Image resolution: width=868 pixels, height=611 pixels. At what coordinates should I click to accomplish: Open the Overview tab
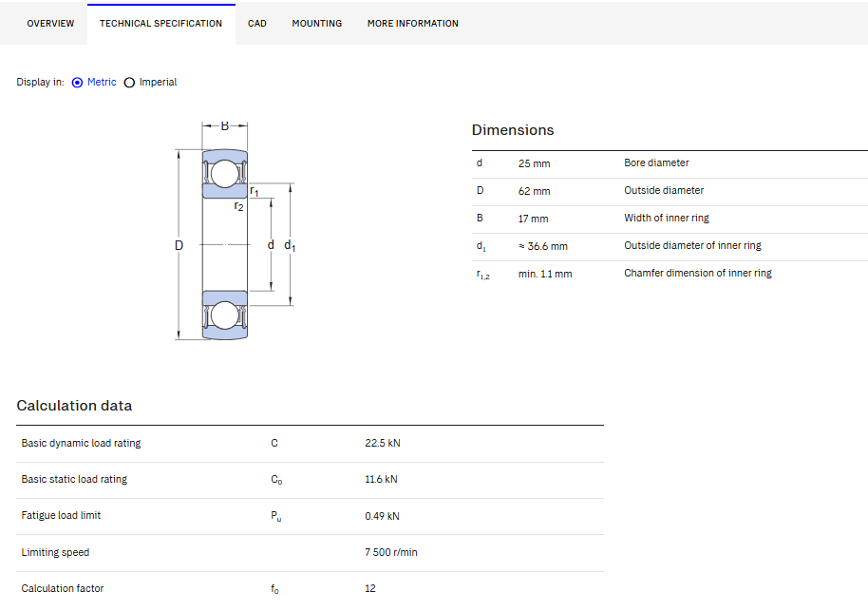tap(50, 23)
